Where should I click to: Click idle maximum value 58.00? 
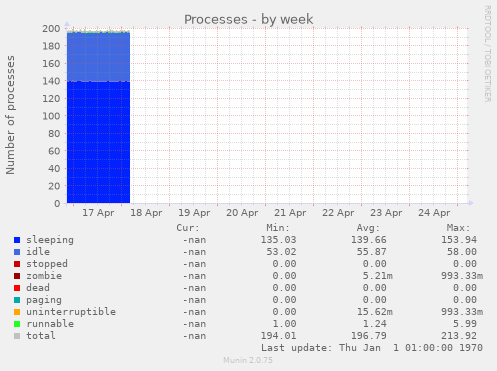(x=462, y=252)
